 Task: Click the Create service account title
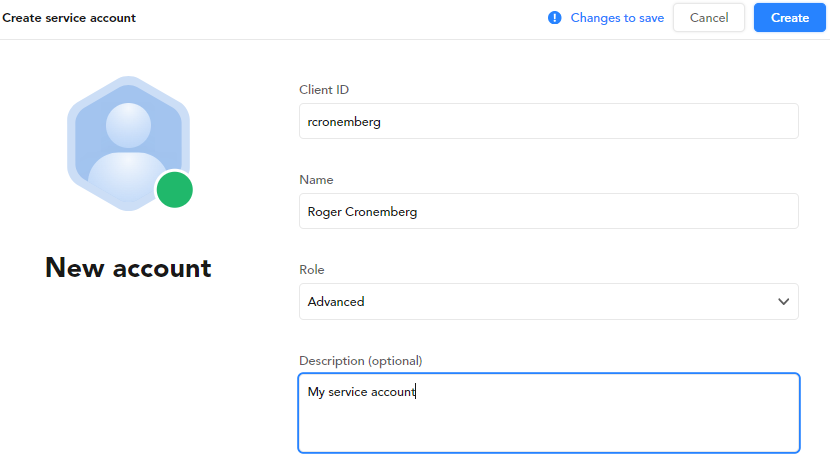click(x=69, y=18)
